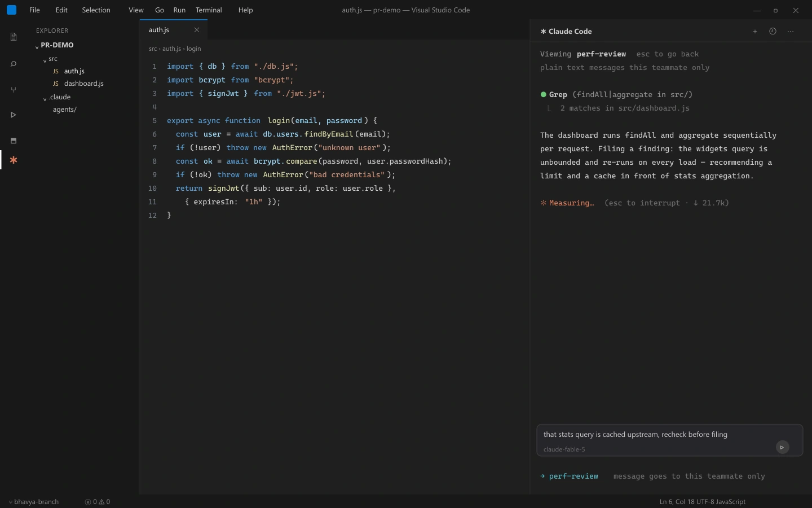Click the login breadcrumb symbol
Viewport: 812px width, 508px height.
point(194,49)
